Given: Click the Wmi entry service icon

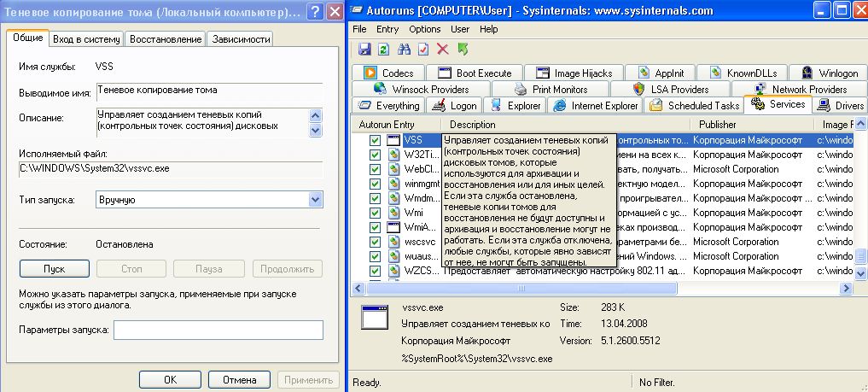Looking at the screenshot, I should coord(393,212).
